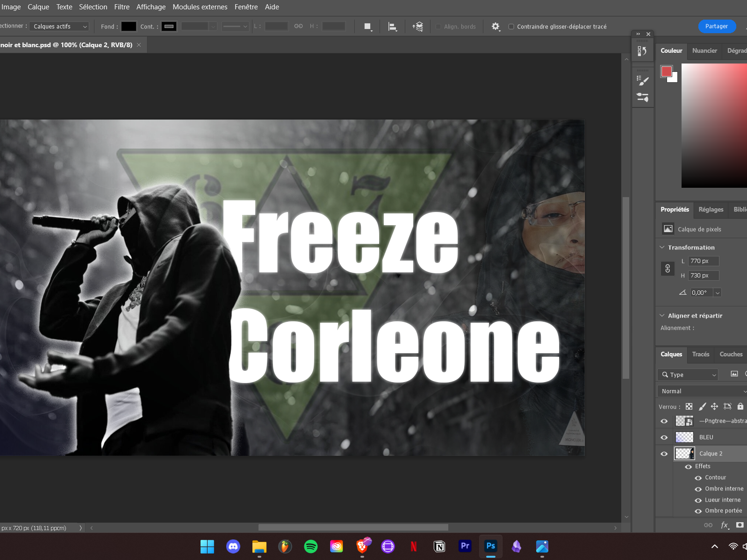The height and width of the screenshot is (560, 747).
Task: Open the path alignment options icon
Action: point(393,27)
